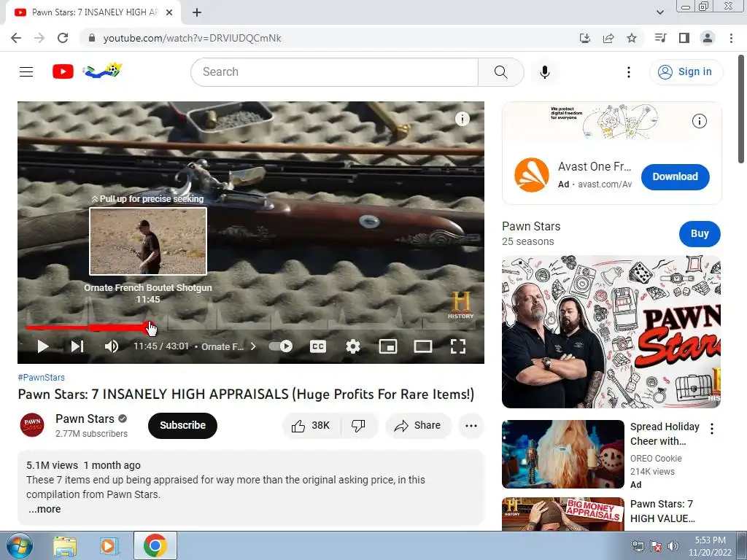The image size is (747, 560).
Task: Click the Pawn Stars channel name
Action: click(85, 419)
